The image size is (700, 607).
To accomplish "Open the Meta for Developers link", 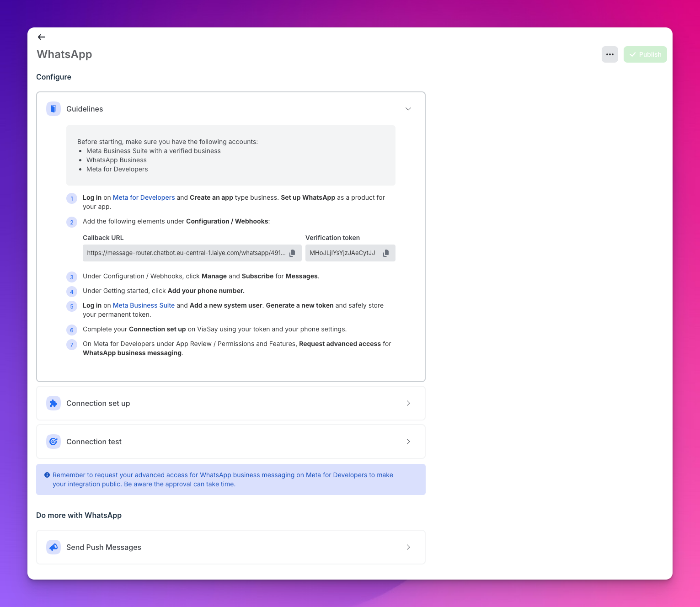I will coord(144,197).
